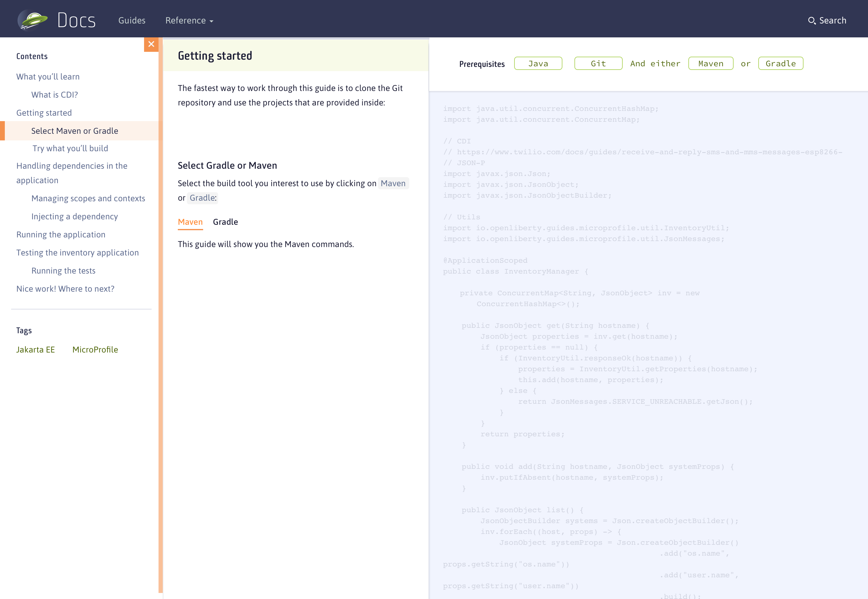Open 'Try what you'll build' section
This screenshot has height=599, width=868.
(70, 148)
